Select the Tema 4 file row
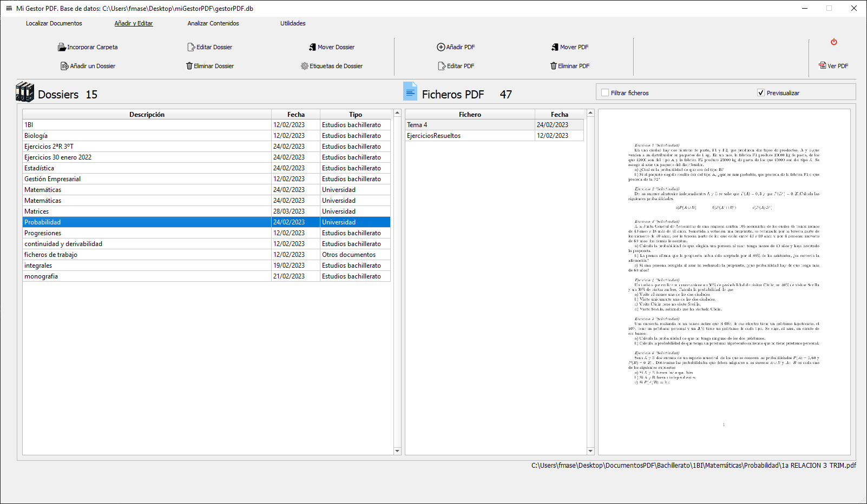 470,124
